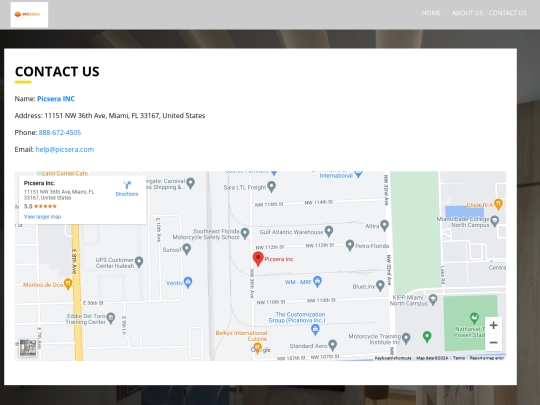
Task: Select Standard Aero map marker
Action: 332,345
